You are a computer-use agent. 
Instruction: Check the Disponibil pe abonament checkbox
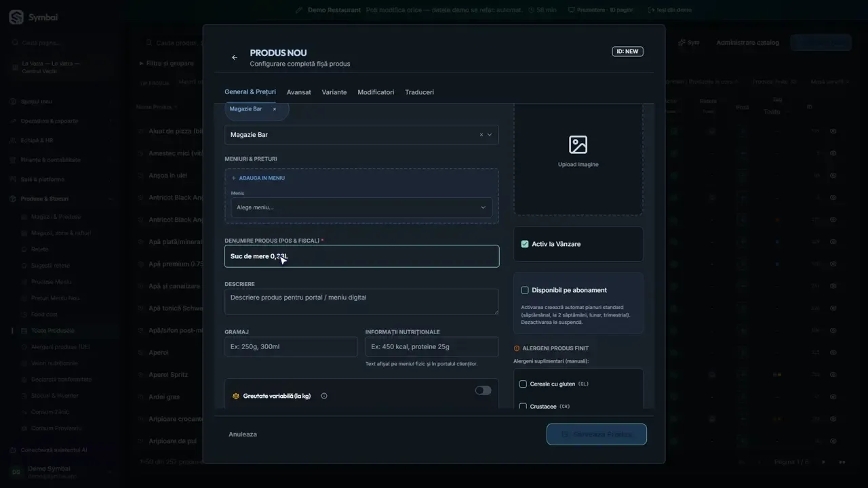[x=525, y=290]
